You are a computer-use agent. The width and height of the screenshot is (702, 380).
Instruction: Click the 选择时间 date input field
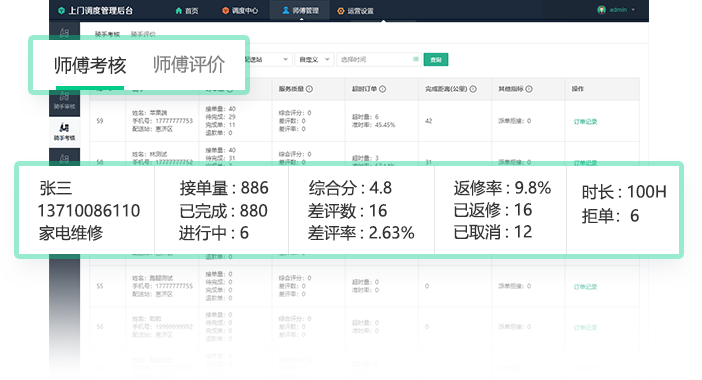tap(379, 60)
